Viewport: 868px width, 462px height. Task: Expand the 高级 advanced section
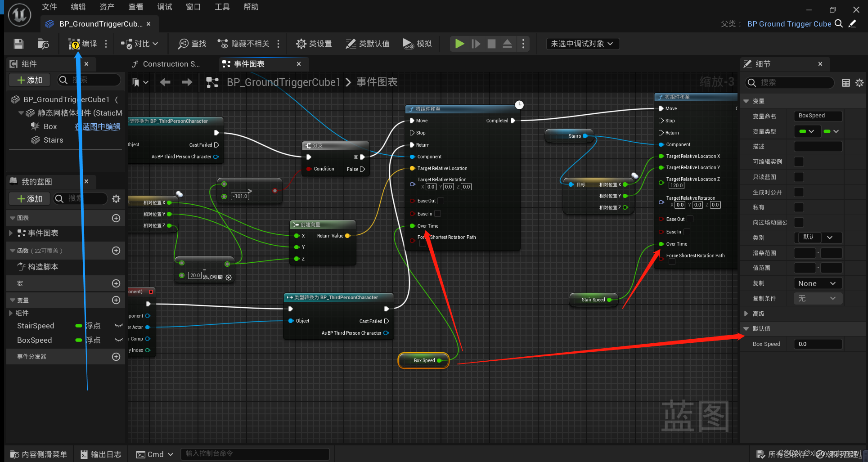click(747, 314)
